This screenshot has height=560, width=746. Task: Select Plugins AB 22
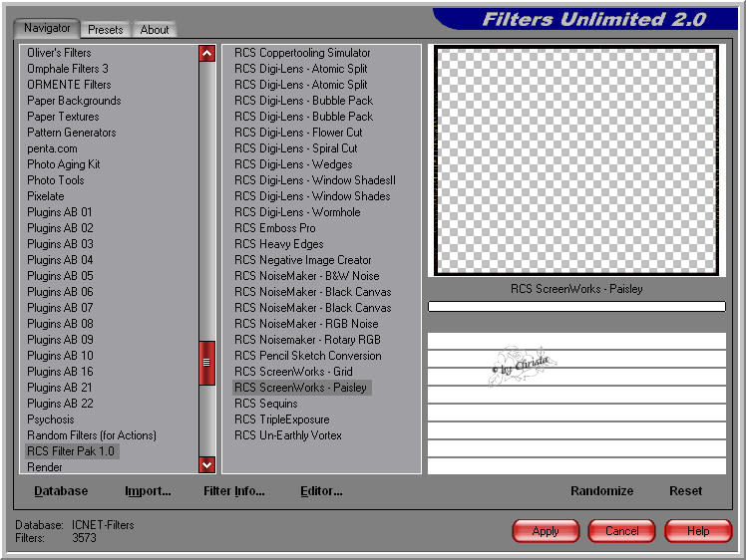(x=60, y=404)
